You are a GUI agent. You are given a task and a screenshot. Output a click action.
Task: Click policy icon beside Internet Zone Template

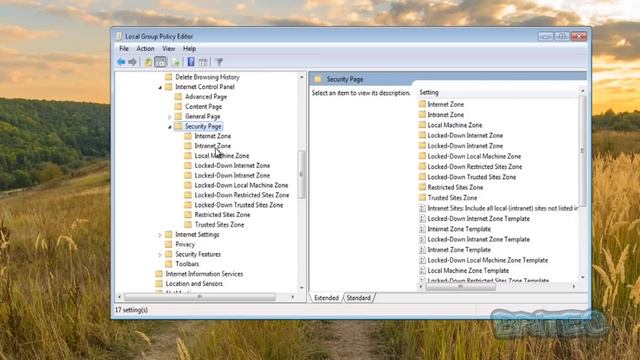point(422,229)
